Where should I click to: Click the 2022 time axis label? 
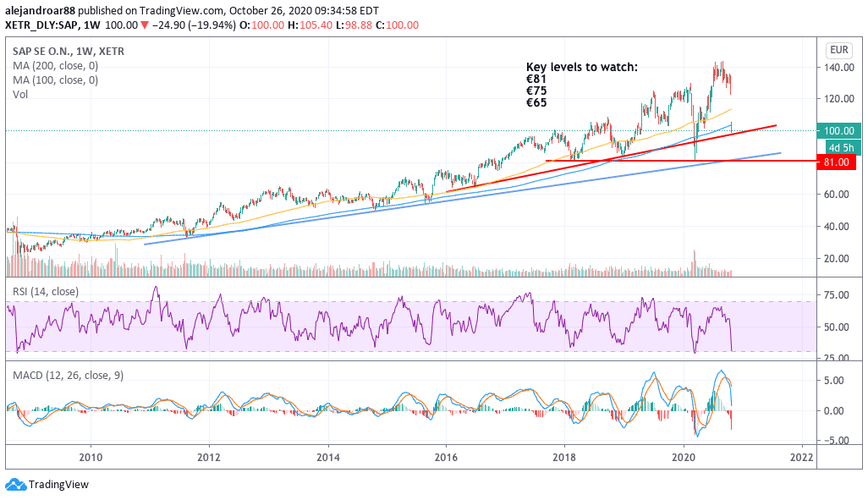tap(801, 457)
